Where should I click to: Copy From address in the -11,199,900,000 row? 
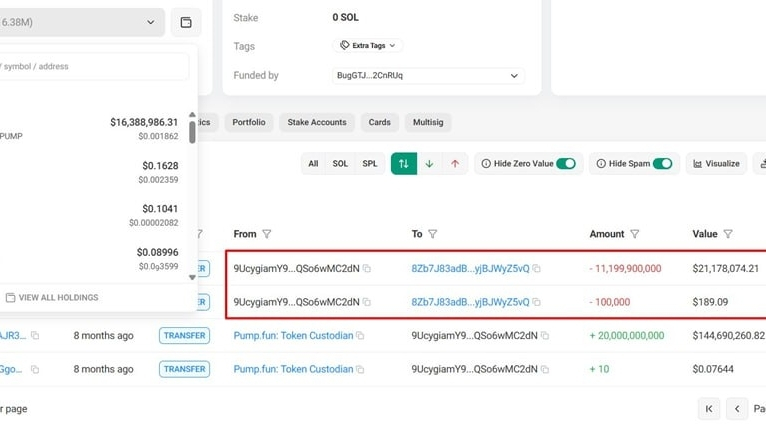367,268
